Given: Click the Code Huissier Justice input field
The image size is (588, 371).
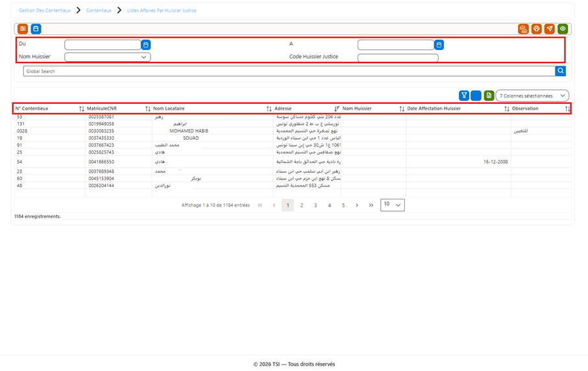Looking at the screenshot, I should click(x=398, y=58).
